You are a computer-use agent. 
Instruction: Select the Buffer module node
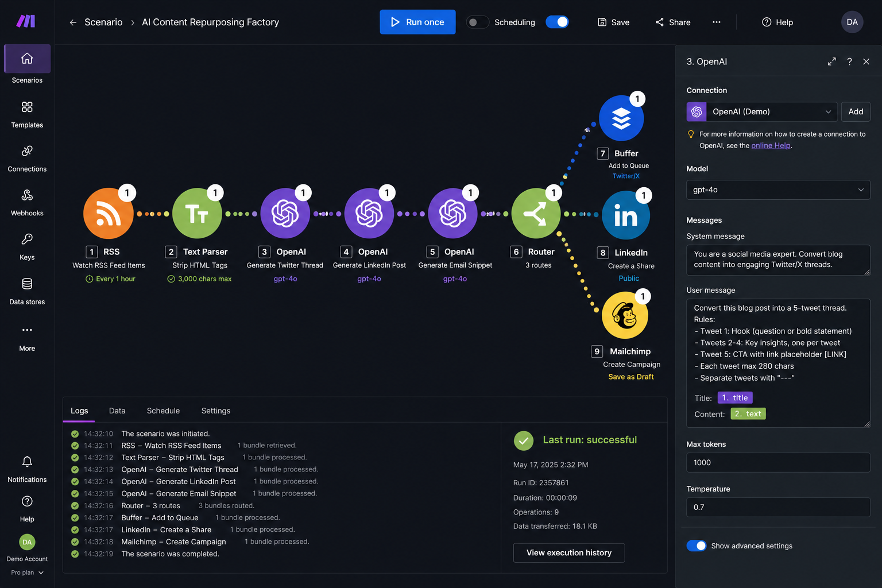(x=621, y=118)
